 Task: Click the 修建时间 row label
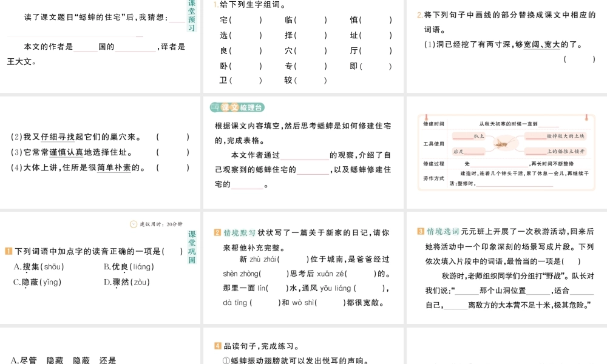[x=433, y=124]
